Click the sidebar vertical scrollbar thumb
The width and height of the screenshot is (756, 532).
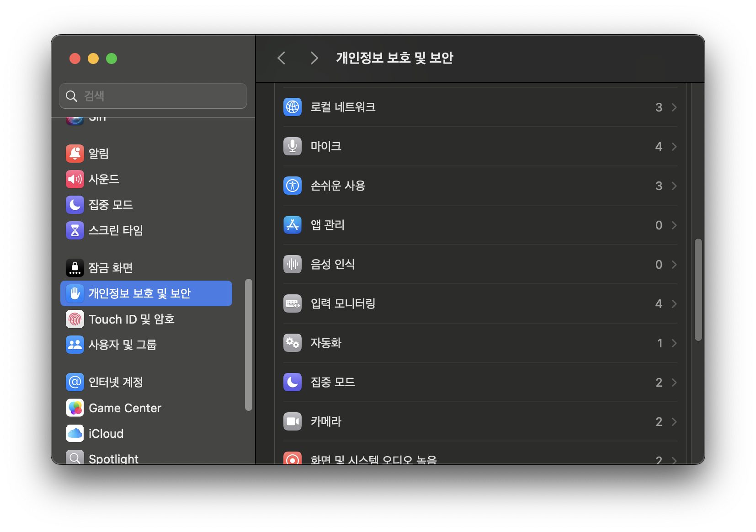coord(249,345)
